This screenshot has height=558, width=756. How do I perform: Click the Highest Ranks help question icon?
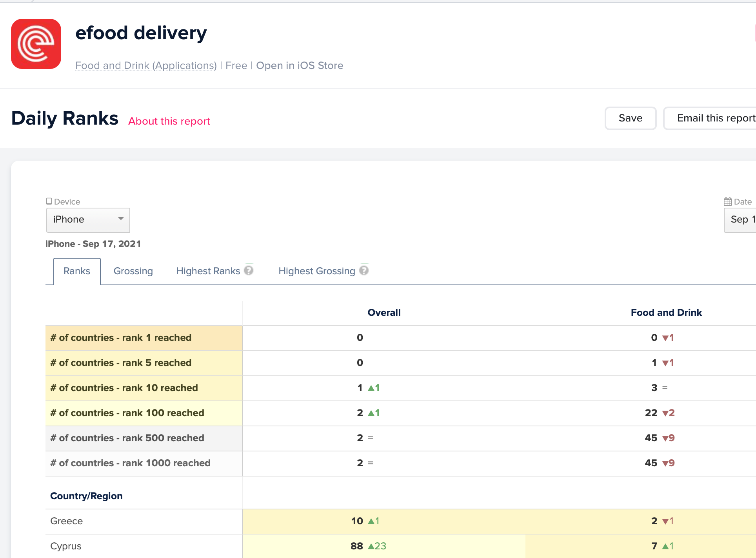(x=249, y=270)
